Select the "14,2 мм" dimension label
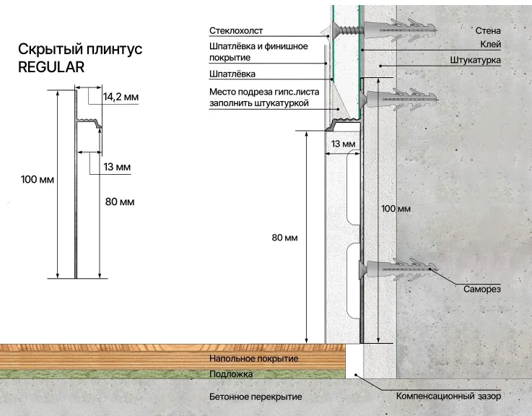 click(121, 96)
